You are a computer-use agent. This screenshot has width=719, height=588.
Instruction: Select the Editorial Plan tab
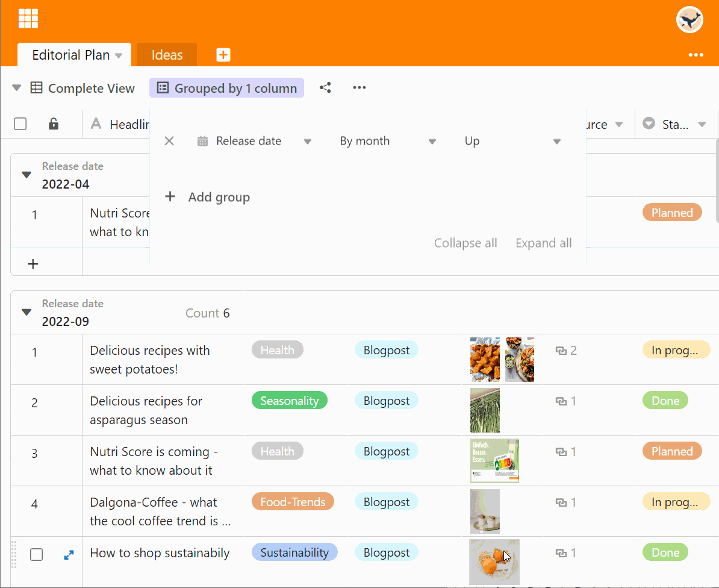(70, 55)
